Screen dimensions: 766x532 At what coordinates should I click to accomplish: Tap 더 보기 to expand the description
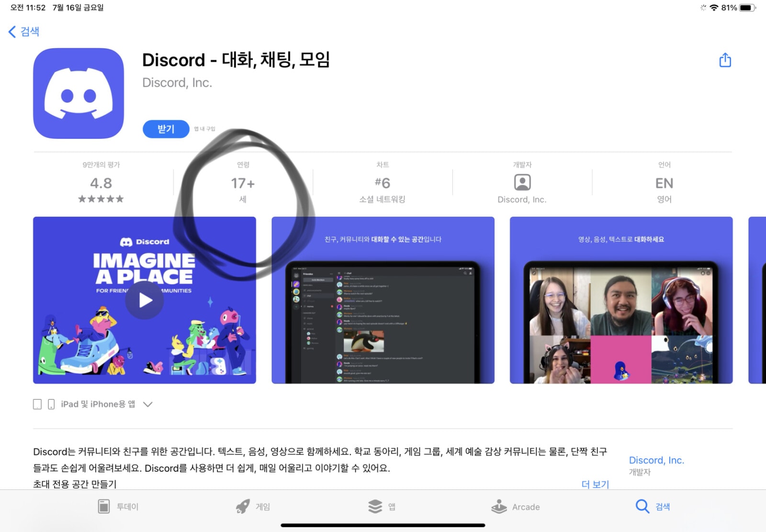[x=595, y=484]
